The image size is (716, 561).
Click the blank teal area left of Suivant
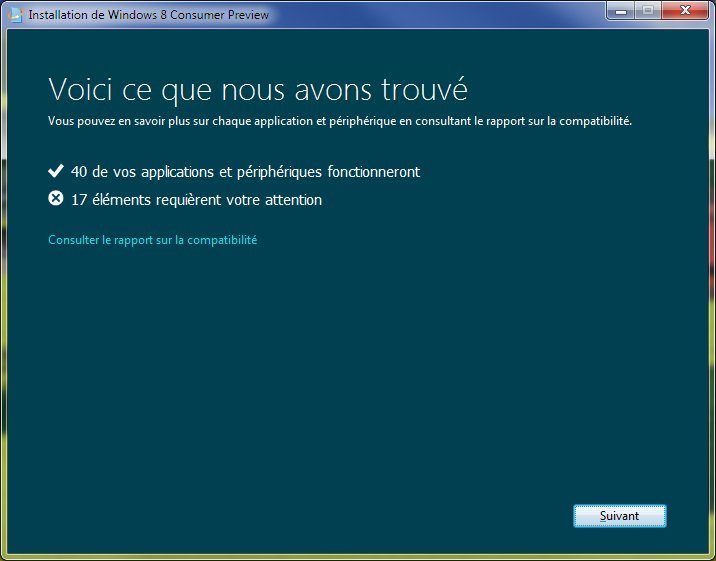pos(350,516)
